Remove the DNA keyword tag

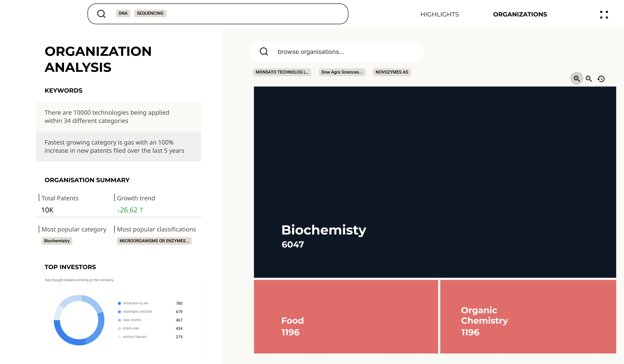point(123,13)
